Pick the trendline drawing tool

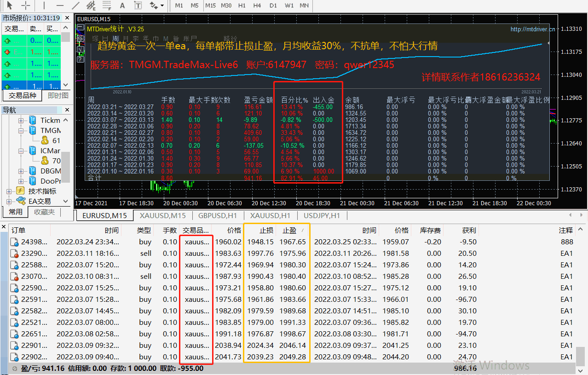coord(75,6)
